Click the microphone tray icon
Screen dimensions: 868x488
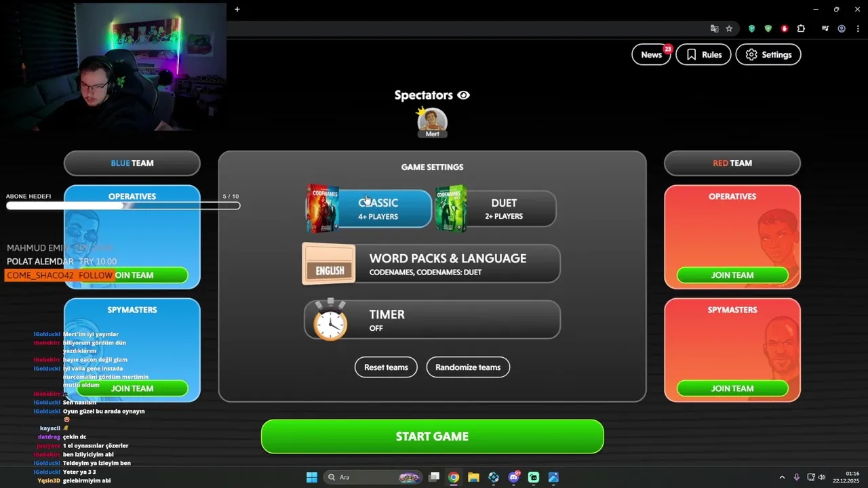point(796,477)
